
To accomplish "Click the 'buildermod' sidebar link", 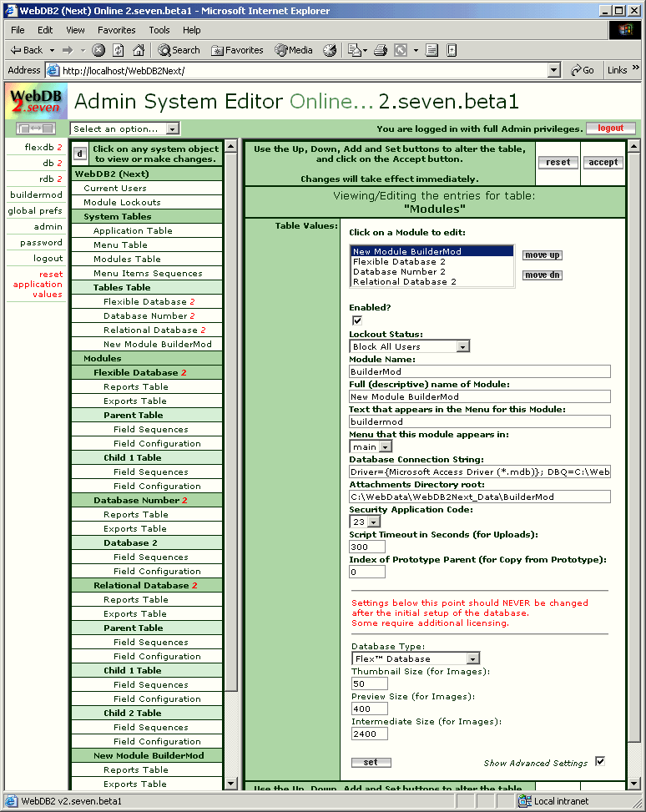I will [x=36, y=194].
